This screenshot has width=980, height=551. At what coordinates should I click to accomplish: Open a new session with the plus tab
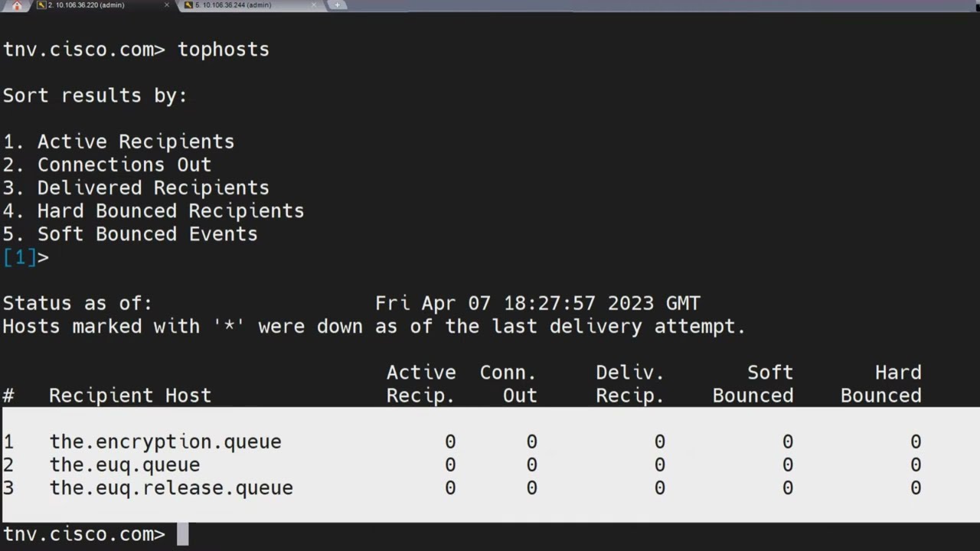[x=338, y=5]
